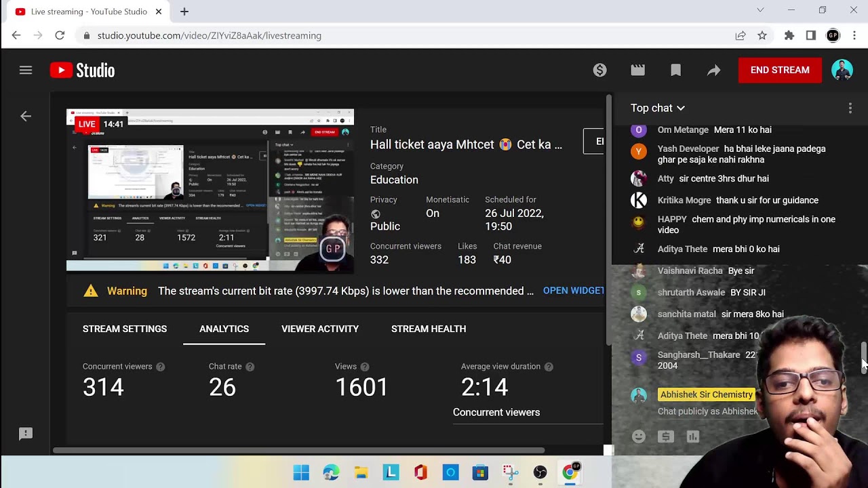Open the account avatar menu
The image size is (868, 488).
coord(842,70)
